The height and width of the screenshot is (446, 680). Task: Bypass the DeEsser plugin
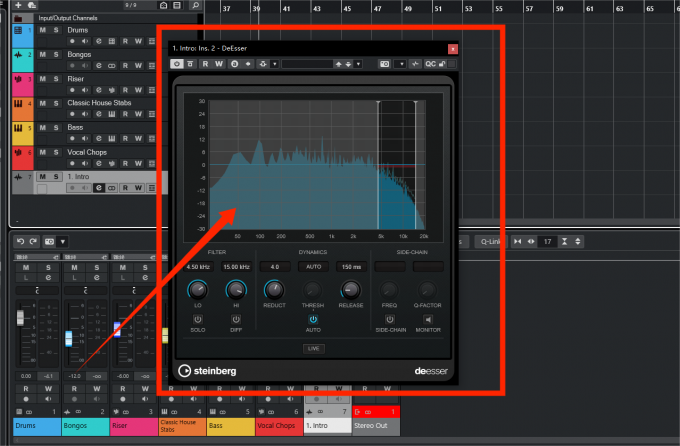click(x=190, y=64)
